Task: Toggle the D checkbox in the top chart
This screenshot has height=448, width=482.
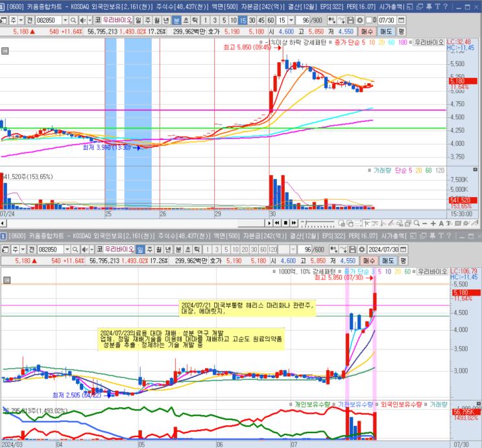Action: click(369, 20)
